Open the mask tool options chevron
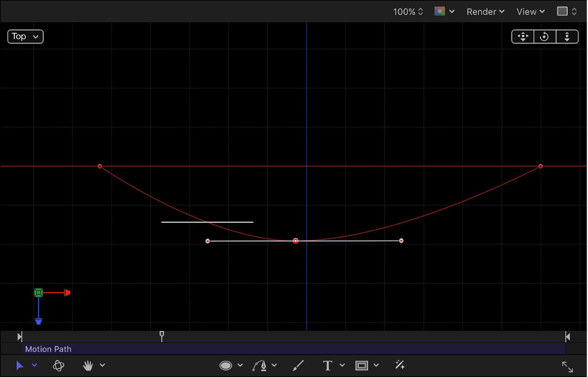This screenshot has width=588, height=377. pyautogui.click(x=376, y=365)
